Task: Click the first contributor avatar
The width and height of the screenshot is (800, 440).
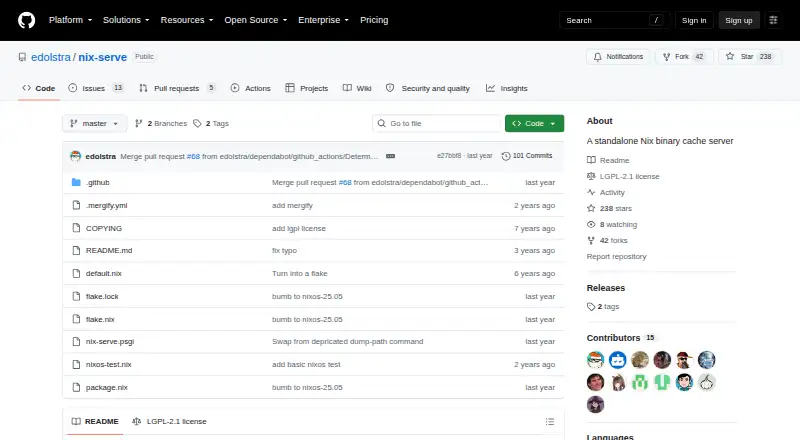Action: click(595, 360)
